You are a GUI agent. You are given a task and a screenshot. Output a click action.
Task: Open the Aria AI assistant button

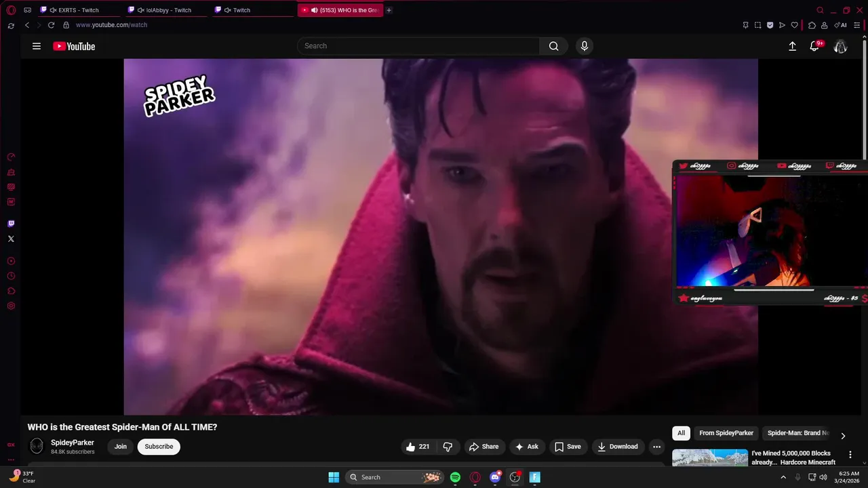coord(840,25)
